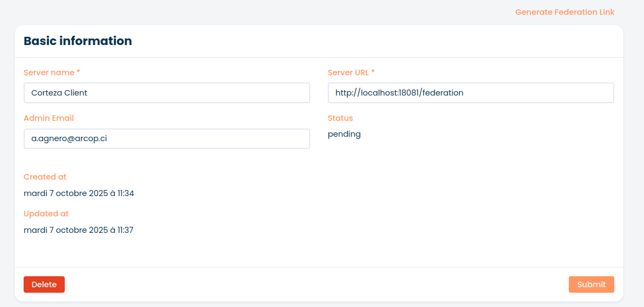
Task: Click the 'a.agnero@arcop.ci' email text
Action: click(x=69, y=138)
